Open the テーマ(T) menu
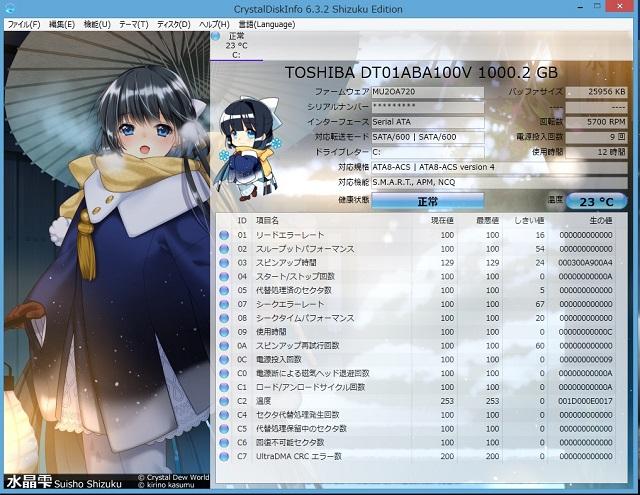 click(x=133, y=24)
